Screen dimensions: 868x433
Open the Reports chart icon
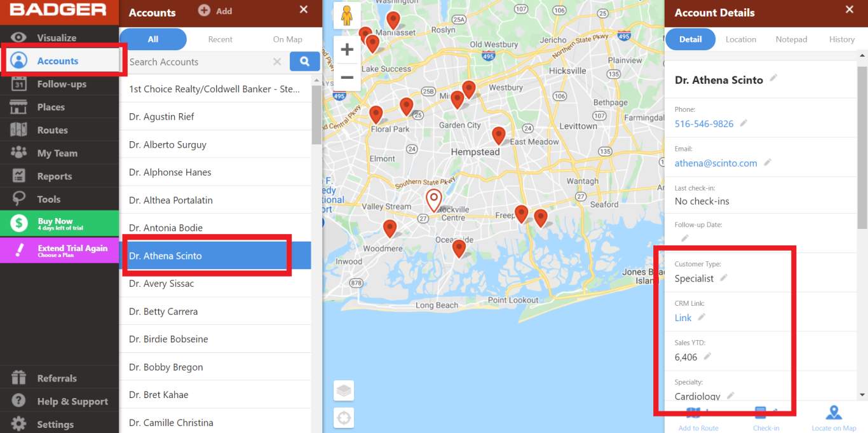pos(19,175)
